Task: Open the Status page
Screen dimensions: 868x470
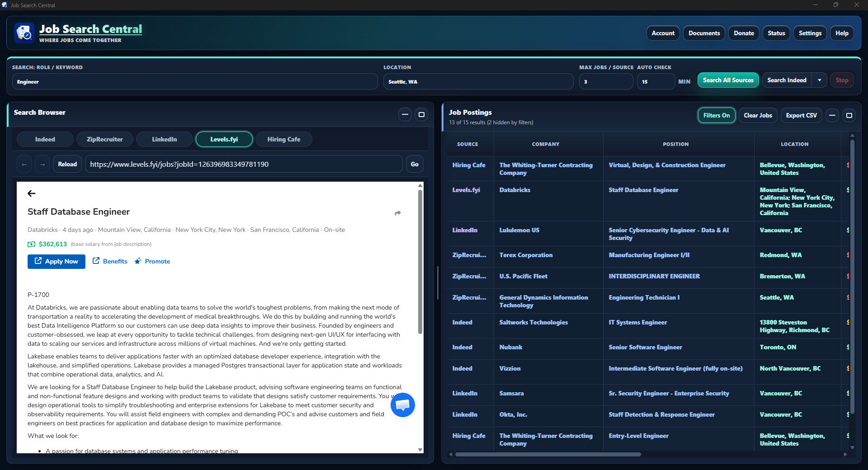Action: tap(777, 33)
